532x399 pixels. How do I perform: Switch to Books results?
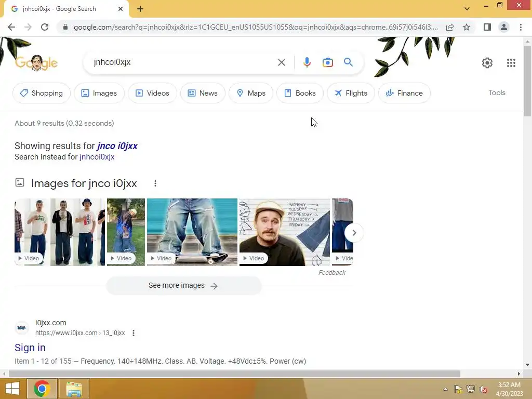[x=300, y=93]
